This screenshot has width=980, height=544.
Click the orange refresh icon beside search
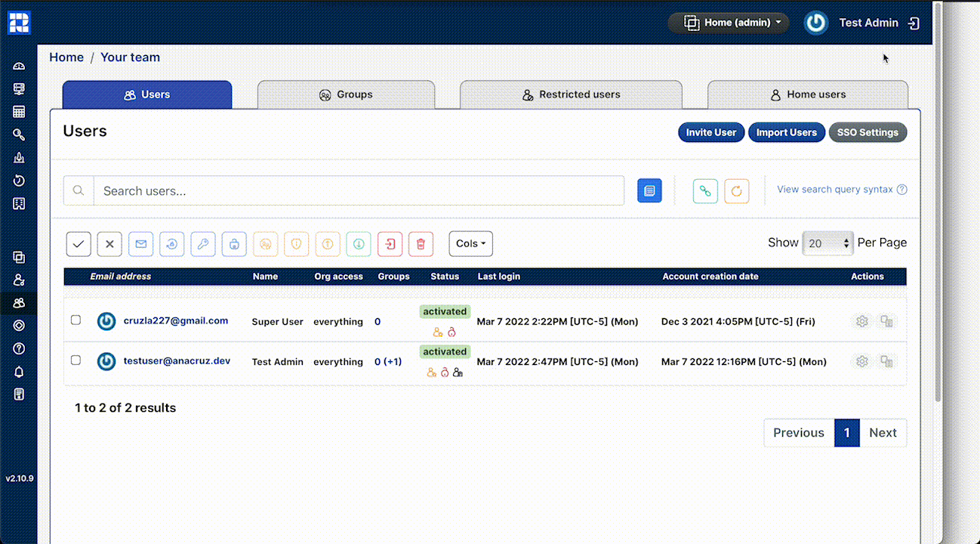tap(736, 191)
